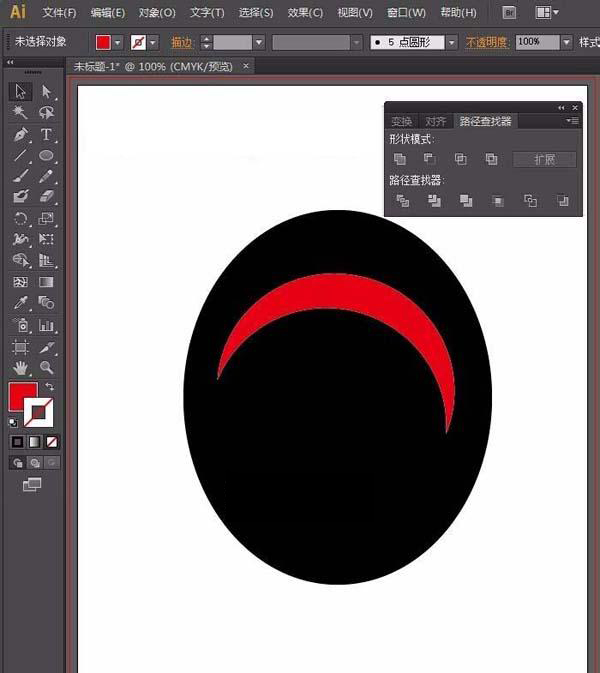Image resolution: width=600 pixels, height=673 pixels.
Task: Open the fill color dropdown in control bar
Action: coord(119,43)
